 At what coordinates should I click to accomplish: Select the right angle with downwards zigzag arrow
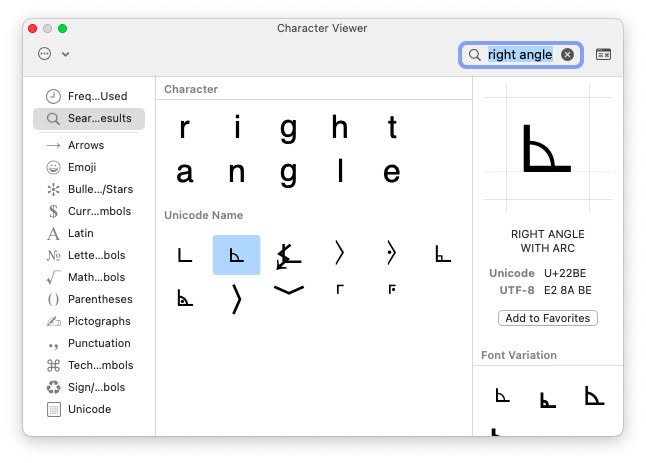click(288, 256)
